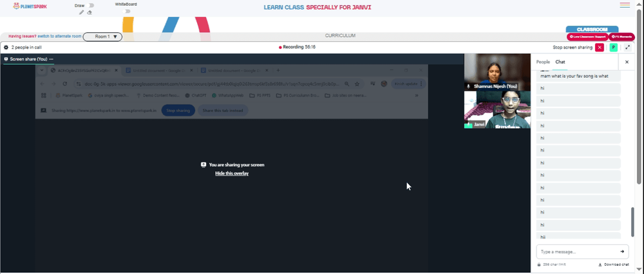Toggle the Draw switch
Screen dimensions: 644x274
coord(91,5)
